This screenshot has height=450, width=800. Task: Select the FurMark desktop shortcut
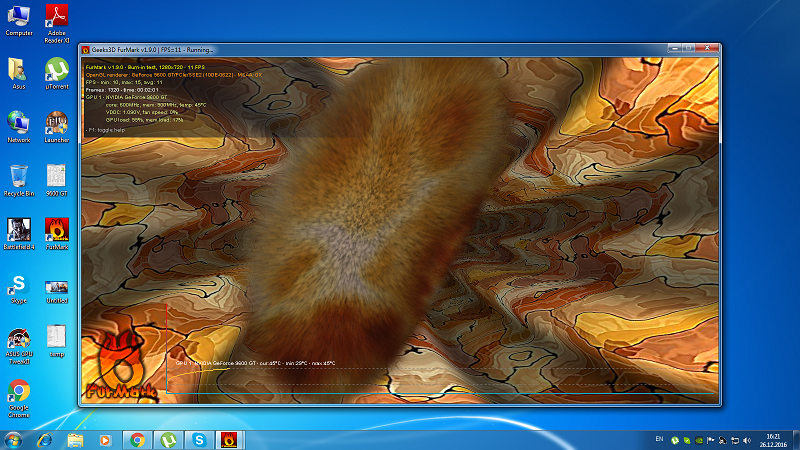57,234
